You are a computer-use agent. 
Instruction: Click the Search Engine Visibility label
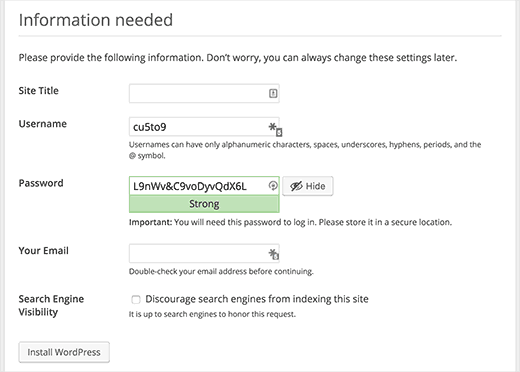(x=51, y=305)
